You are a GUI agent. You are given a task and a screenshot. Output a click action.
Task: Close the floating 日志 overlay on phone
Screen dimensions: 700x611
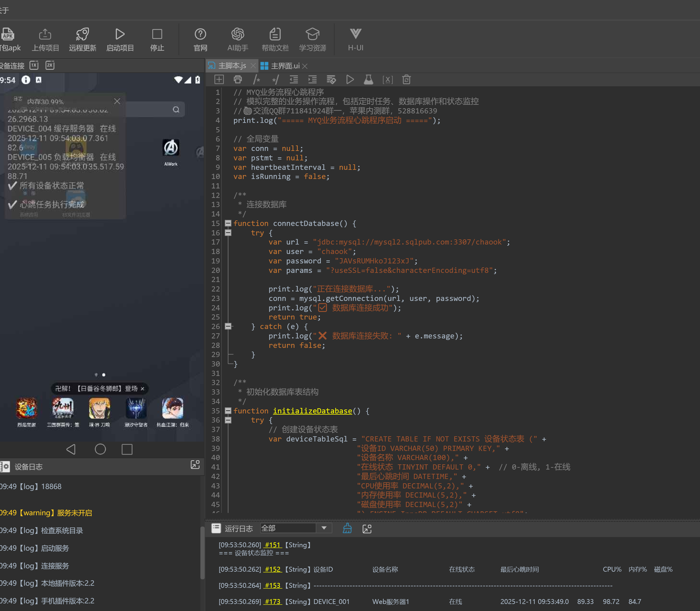117,101
